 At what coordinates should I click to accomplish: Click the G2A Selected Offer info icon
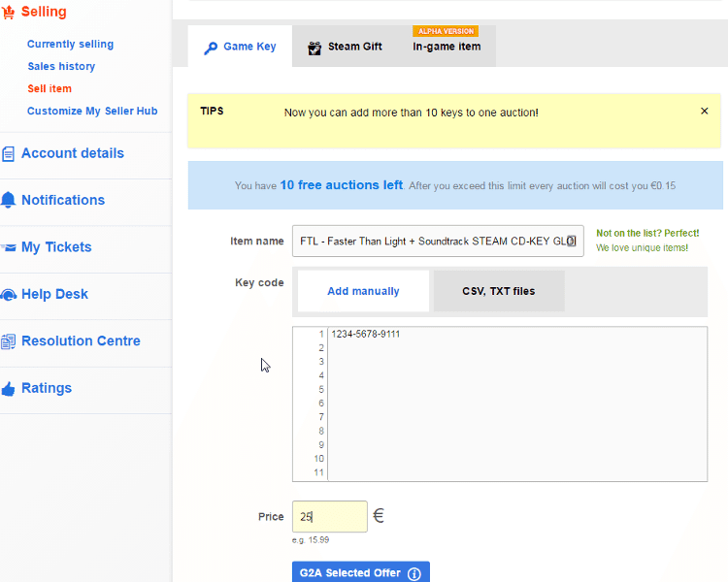pos(414,574)
